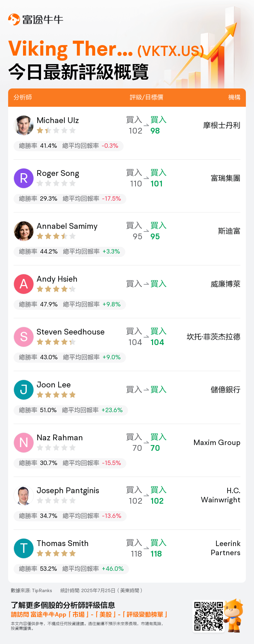Open Annabel Samimy's profile photo
This screenshot has width=254, height=644.
pyautogui.click(x=24, y=231)
